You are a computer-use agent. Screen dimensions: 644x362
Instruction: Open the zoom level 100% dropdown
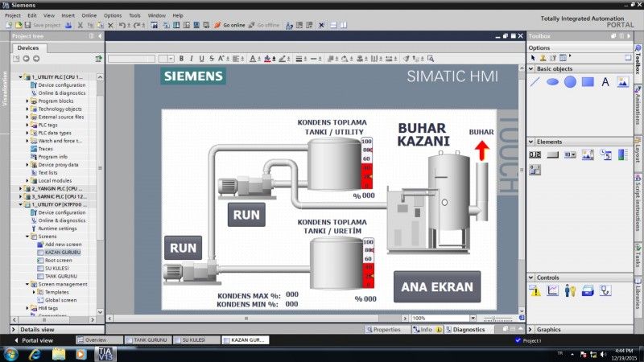(x=473, y=318)
